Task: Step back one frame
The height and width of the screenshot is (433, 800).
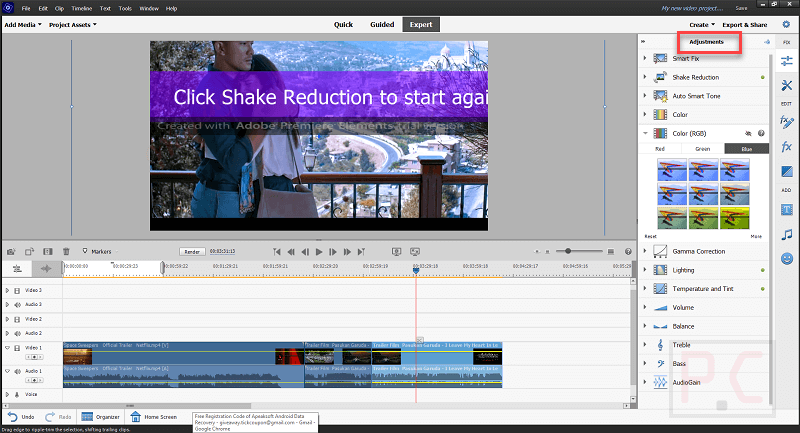Action: click(x=305, y=251)
